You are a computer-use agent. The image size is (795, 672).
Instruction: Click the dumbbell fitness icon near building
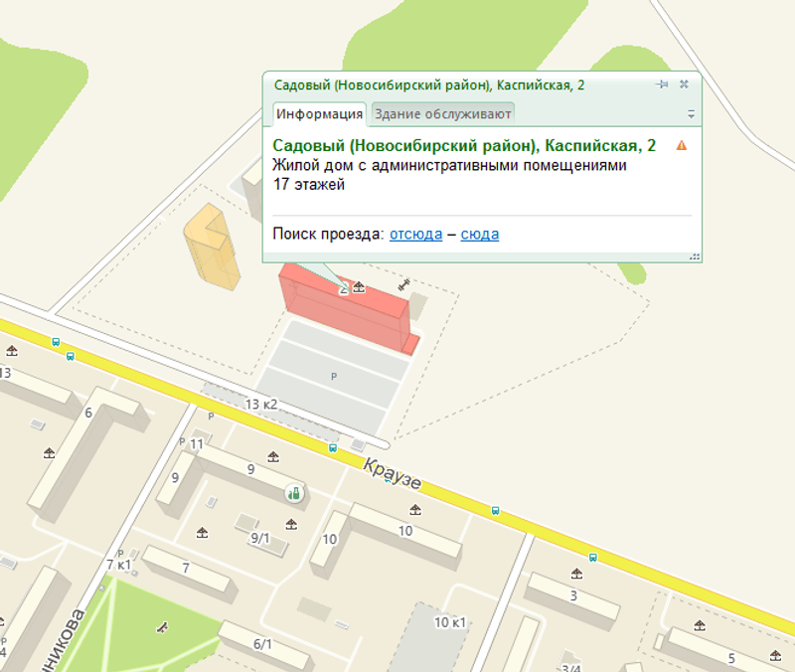(x=403, y=285)
